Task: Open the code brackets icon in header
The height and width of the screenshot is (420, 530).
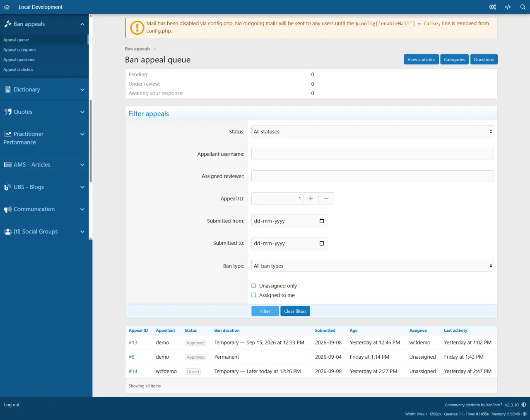Action: click(x=508, y=7)
